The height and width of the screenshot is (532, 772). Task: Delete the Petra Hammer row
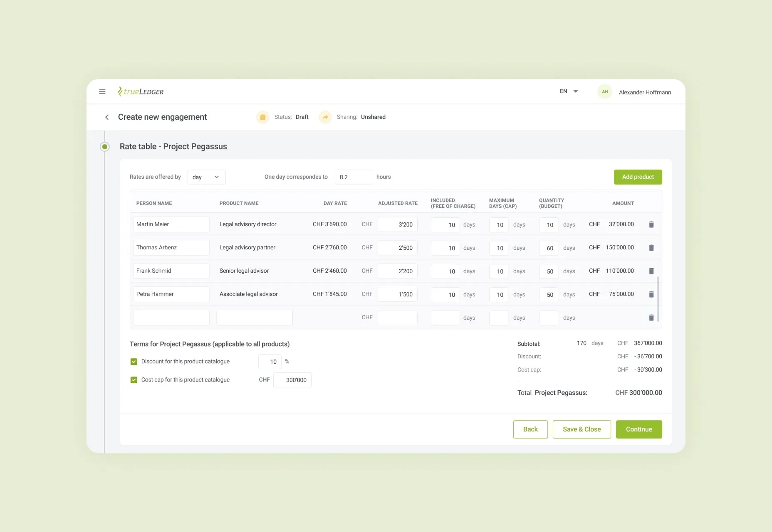651,294
